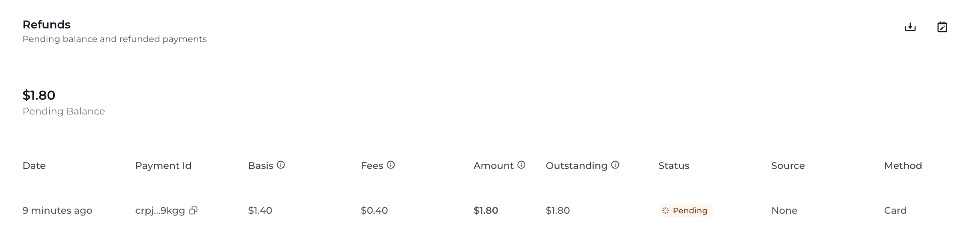Screen dimensions: 980x245
Task: Click the info icon next to Basis
Action: pos(281,165)
